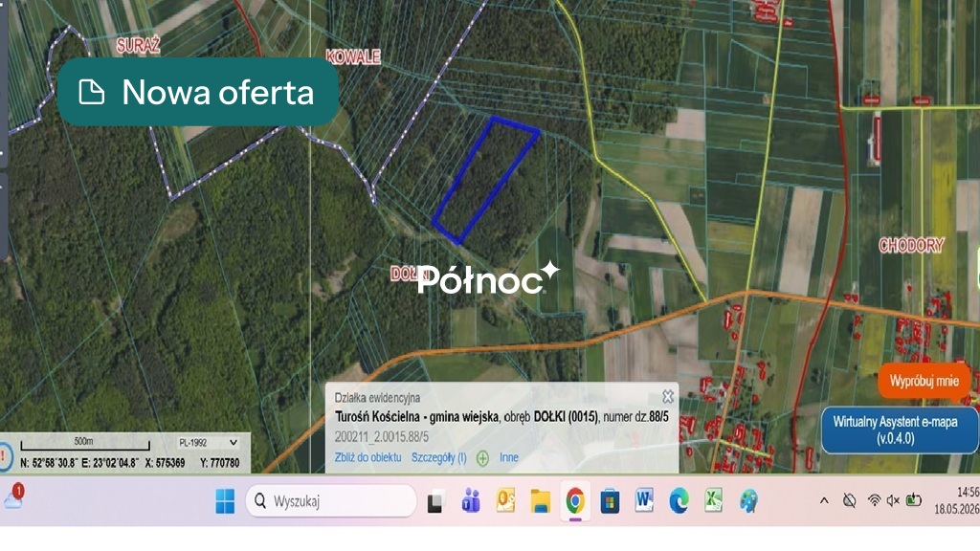Click the red exclamation alert icon

coord(4,456)
